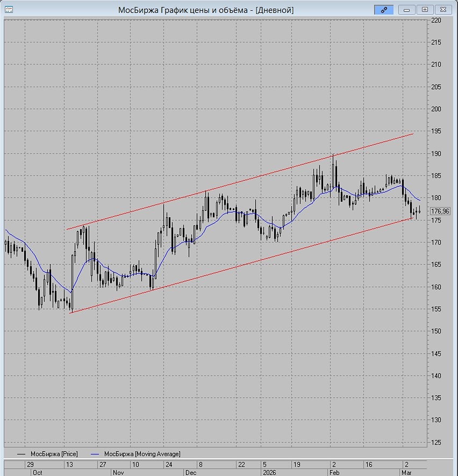458x476 pixels.
Task: Click the 2026 year label on date axis
Action: 269,473
